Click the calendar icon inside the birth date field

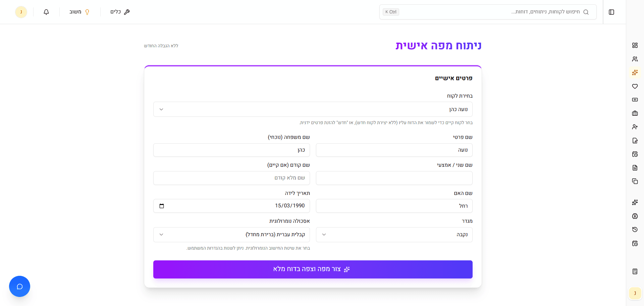tap(162, 206)
